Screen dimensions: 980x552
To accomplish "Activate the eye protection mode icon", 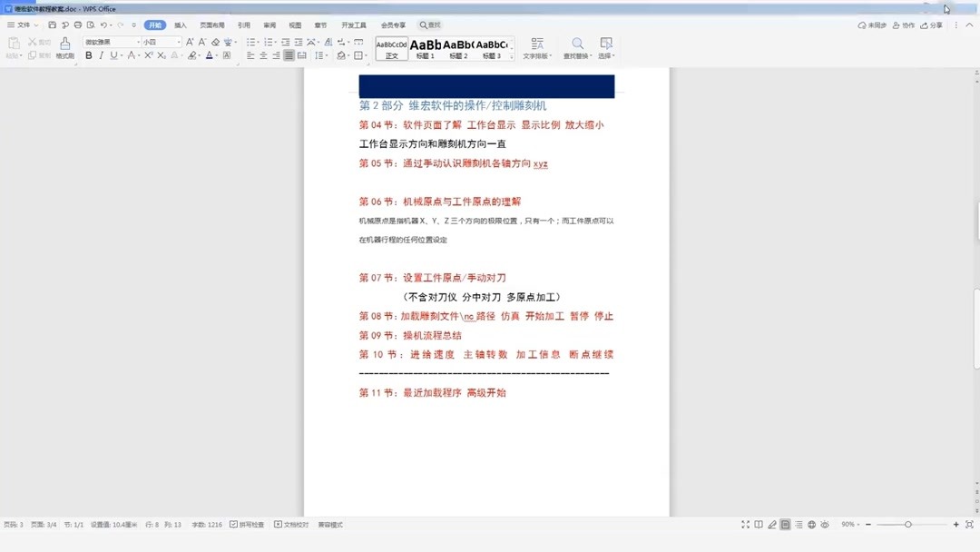I will click(826, 525).
